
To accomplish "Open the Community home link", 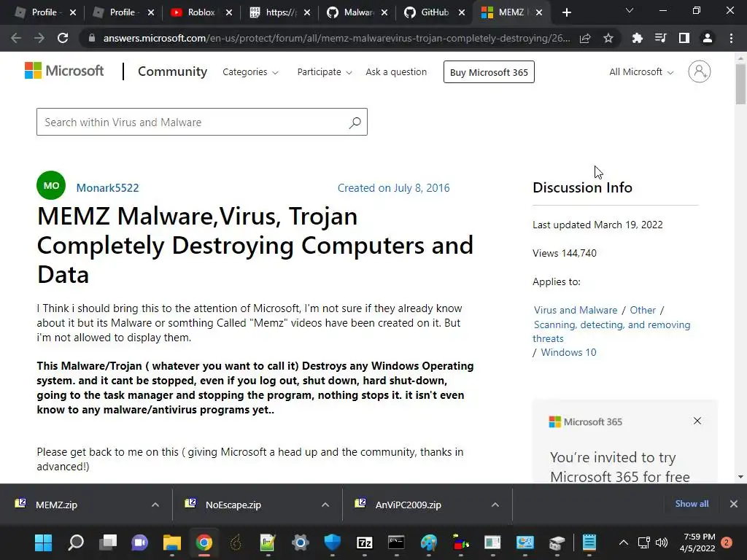I will (x=172, y=71).
